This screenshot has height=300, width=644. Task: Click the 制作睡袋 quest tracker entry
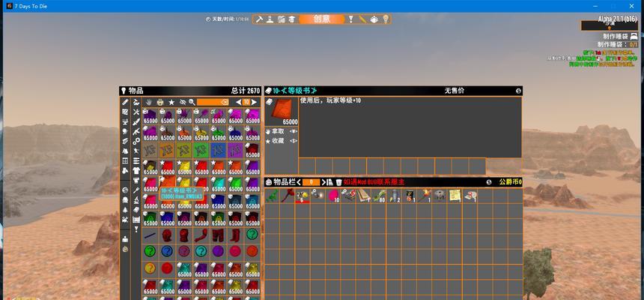pyautogui.click(x=620, y=37)
